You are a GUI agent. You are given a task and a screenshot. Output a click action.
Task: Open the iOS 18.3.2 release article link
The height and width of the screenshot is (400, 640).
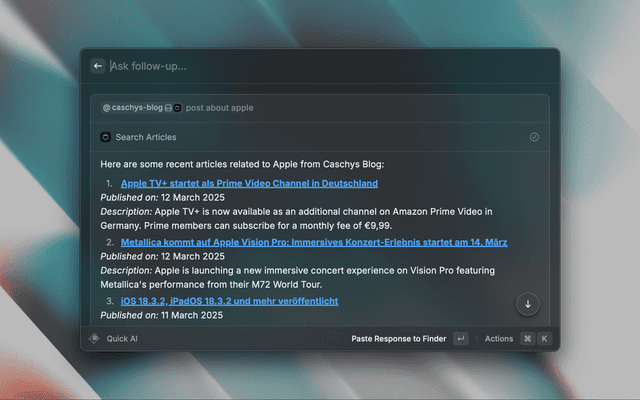tap(229, 300)
